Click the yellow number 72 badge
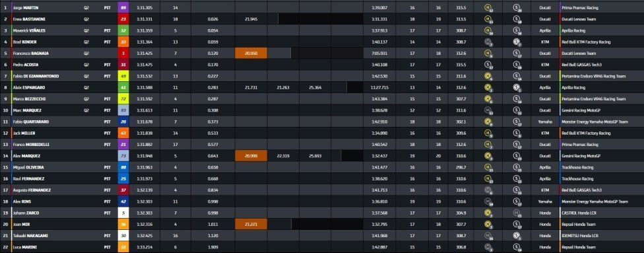 [123, 98]
